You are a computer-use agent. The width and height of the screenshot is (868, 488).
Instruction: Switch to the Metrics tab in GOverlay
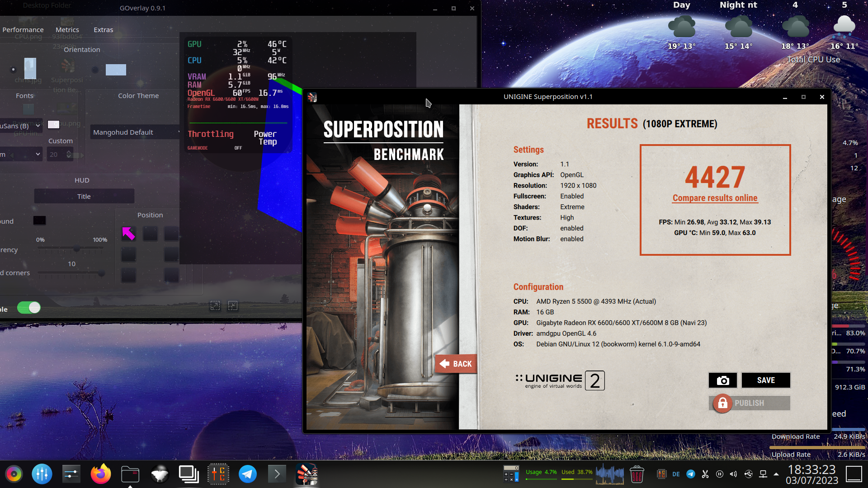coord(67,30)
